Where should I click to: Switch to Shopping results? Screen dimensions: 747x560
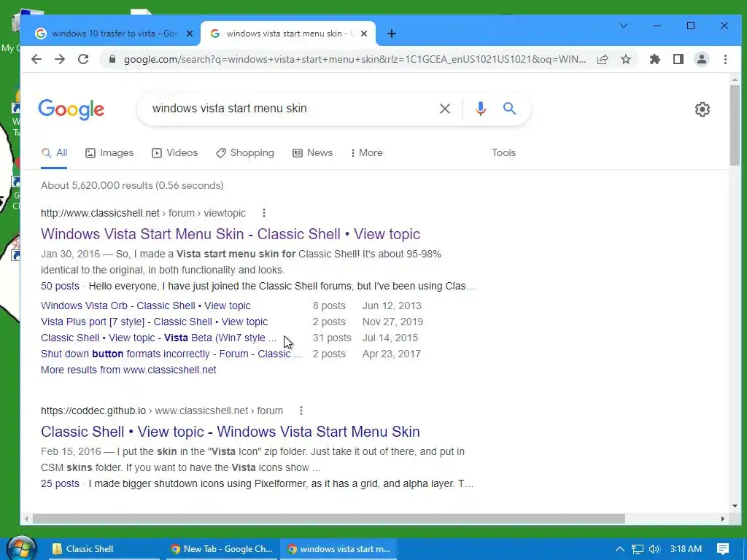245,153
